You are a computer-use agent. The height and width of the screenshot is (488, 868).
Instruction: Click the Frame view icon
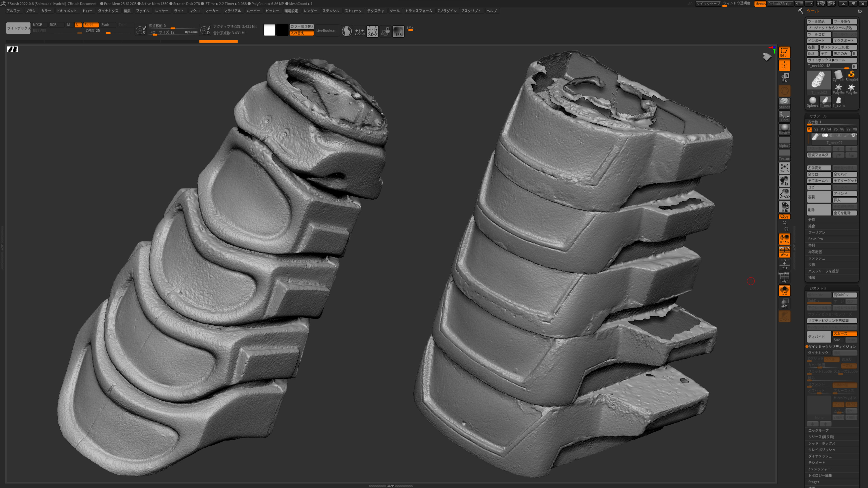(784, 168)
